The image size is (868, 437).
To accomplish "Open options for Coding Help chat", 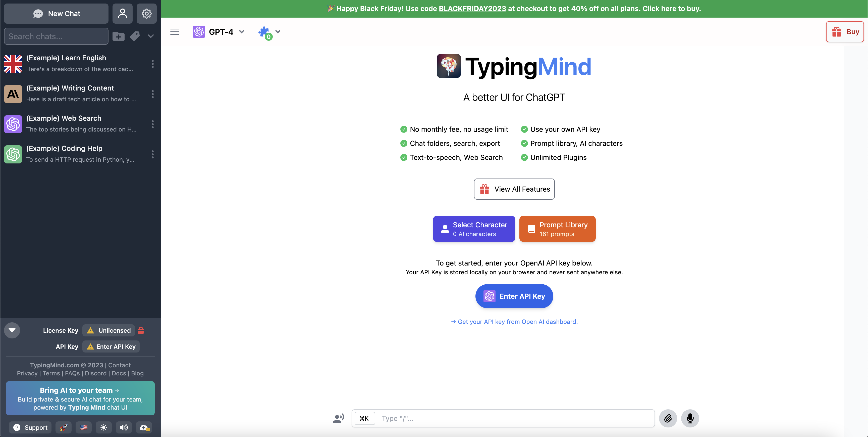I will [x=153, y=154].
